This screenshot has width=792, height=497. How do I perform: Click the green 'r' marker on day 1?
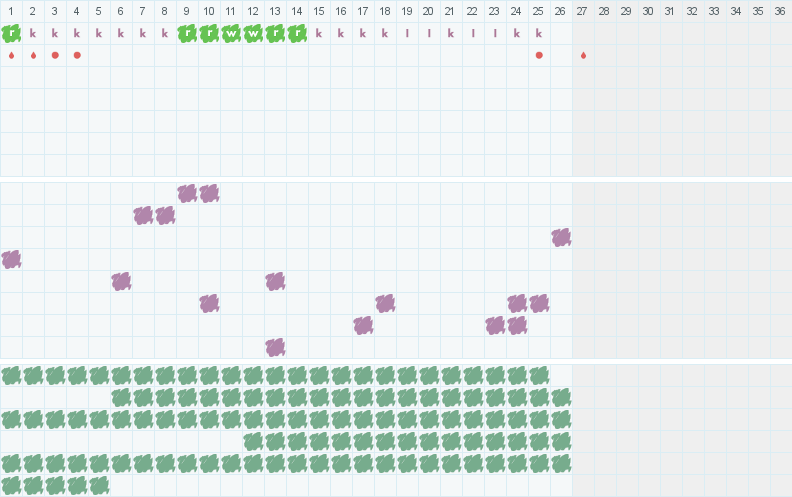click(x=11, y=33)
